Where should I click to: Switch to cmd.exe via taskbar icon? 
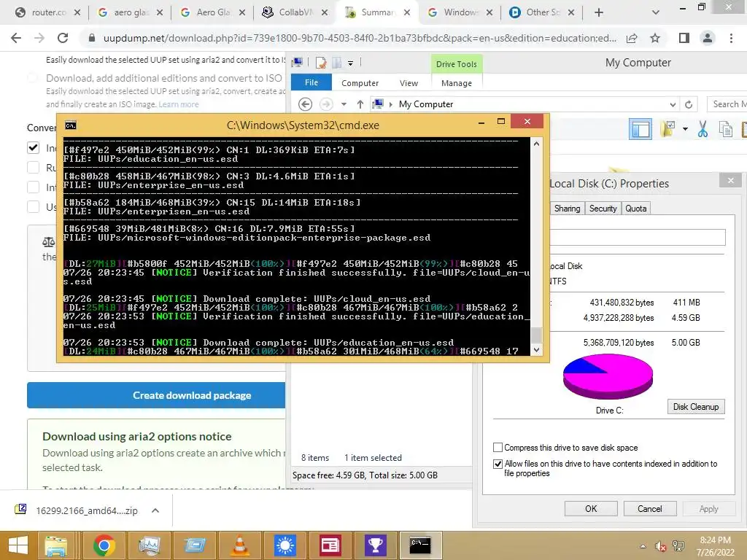(x=420, y=545)
